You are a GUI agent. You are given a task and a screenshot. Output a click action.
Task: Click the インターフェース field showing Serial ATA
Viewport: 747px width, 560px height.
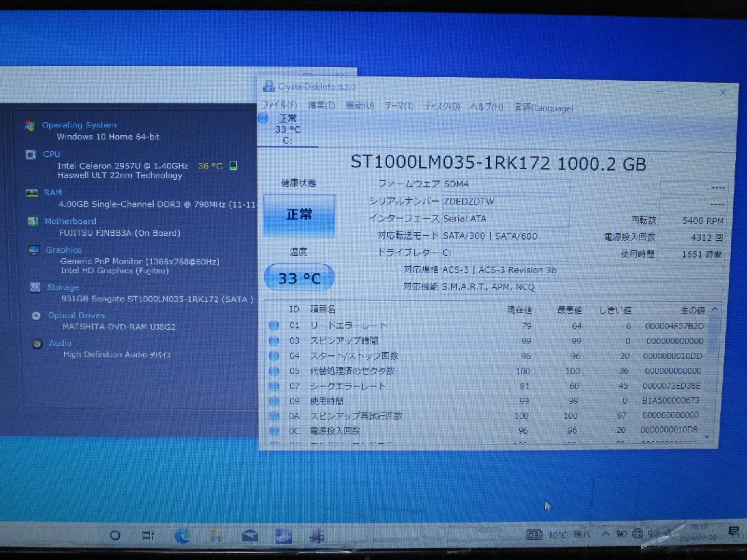(505, 219)
